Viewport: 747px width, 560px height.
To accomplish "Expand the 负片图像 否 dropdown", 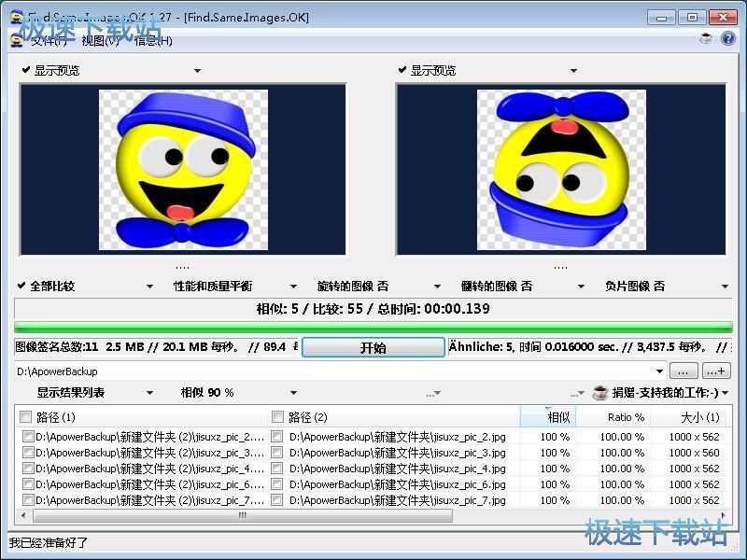I will click(665, 287).
